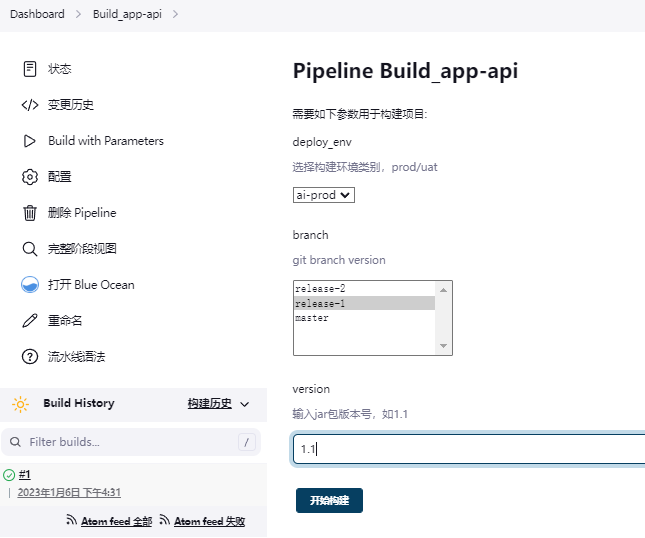Open the ai-prod deploy_env dropdown
Viewport: 645px width, 538px height.
coord(324,195)
